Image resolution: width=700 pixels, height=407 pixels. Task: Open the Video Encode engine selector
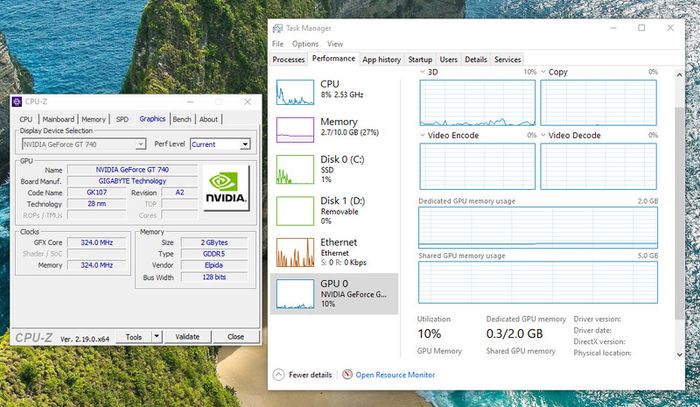(x=423, y=135)
